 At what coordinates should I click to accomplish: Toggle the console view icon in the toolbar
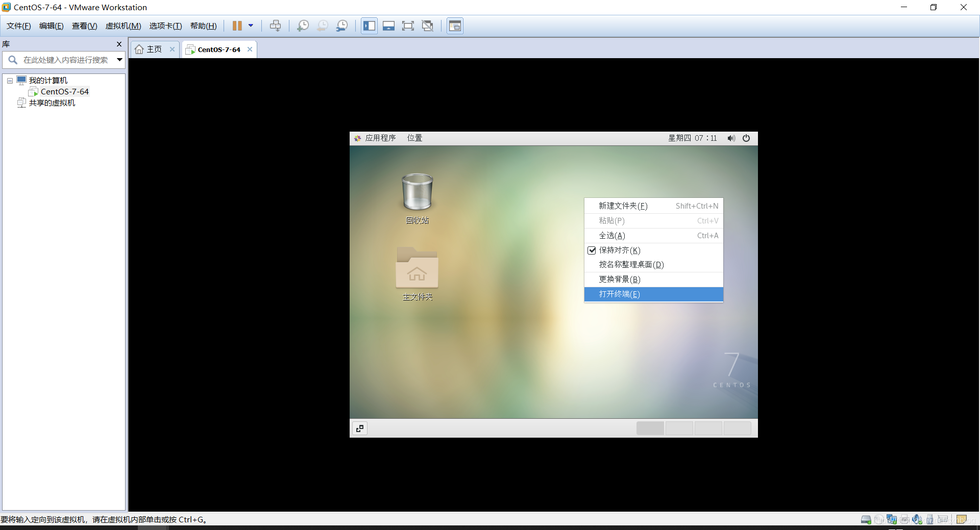tap(455, 26)
